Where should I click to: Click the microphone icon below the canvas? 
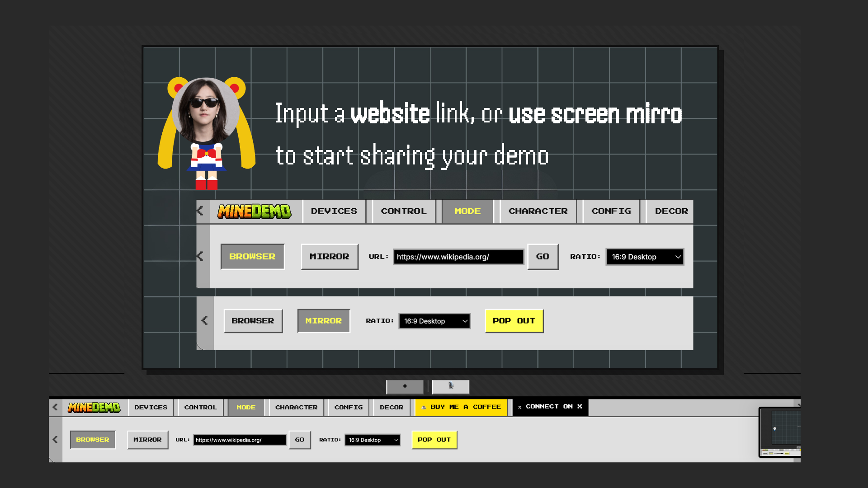(450, 387)
